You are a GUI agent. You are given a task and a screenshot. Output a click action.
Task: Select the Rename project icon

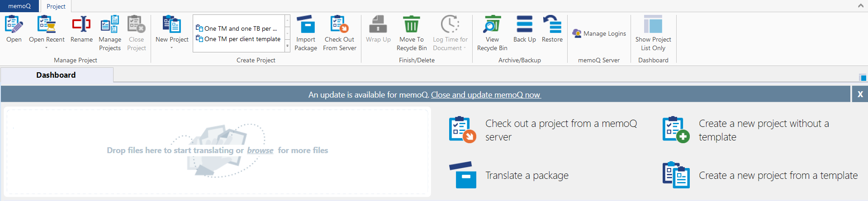(81, 24)
